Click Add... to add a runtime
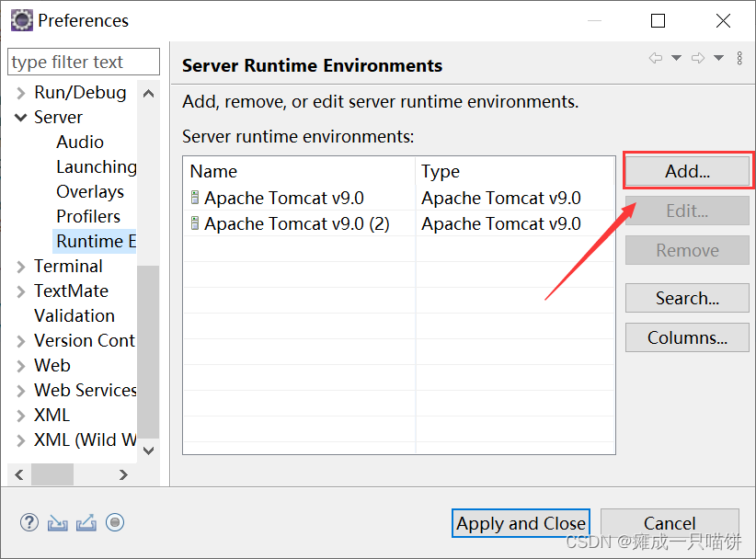Image resolution: width=756 pixels, height=559 pixels. 687,171
